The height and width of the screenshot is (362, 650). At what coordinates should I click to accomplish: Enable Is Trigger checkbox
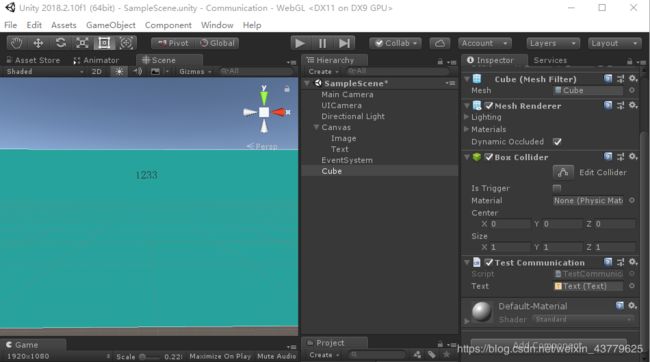pos(557,188)
